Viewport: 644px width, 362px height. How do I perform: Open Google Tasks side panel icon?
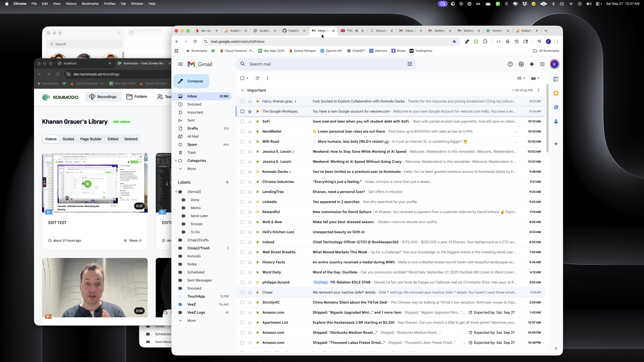click(x=556, y=107)
